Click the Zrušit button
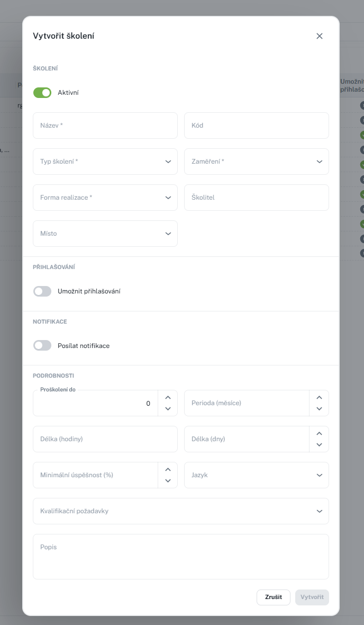Viewport: 364px width, 625px height. (x=274, y=597)
